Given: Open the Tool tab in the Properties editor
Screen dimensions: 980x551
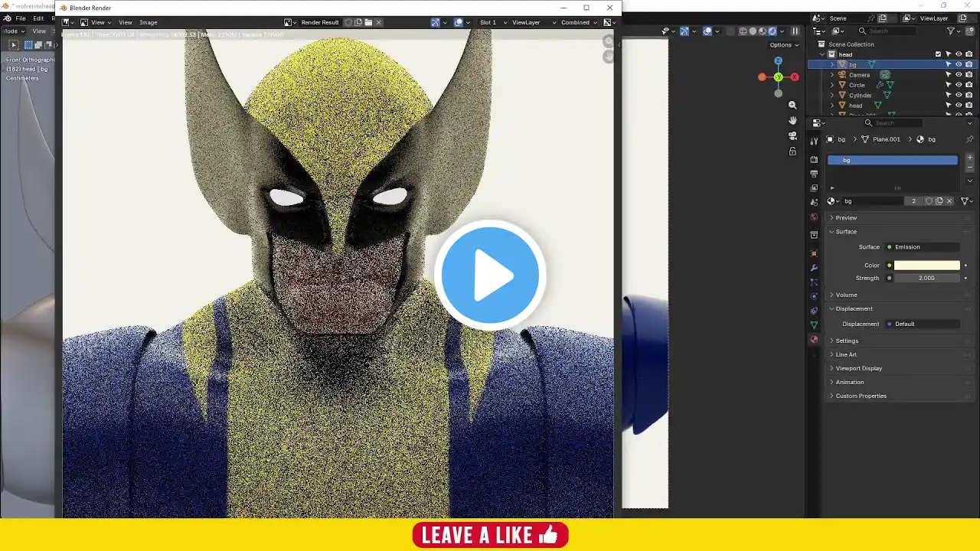Looking at the screenshot, I should pyautogui.click(x=814, y=141).
